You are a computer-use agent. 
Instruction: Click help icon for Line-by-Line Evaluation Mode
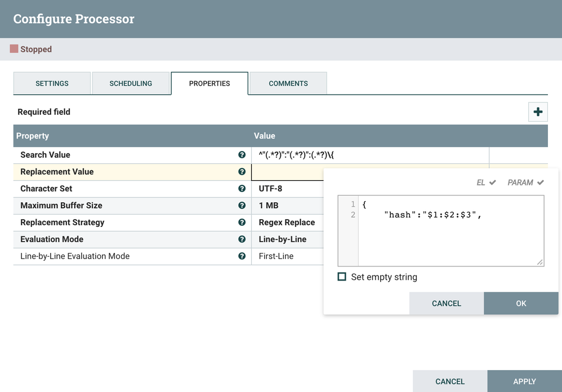[x=242, y=256]
